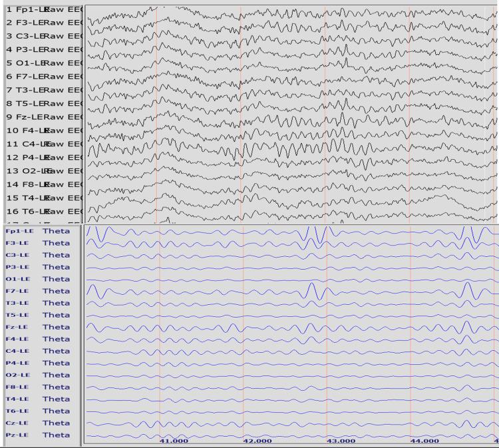Click the Pz-LE Theta channel label
This screenshot has width=499, height=448.
pyautogui.click(x=37, y=435)
